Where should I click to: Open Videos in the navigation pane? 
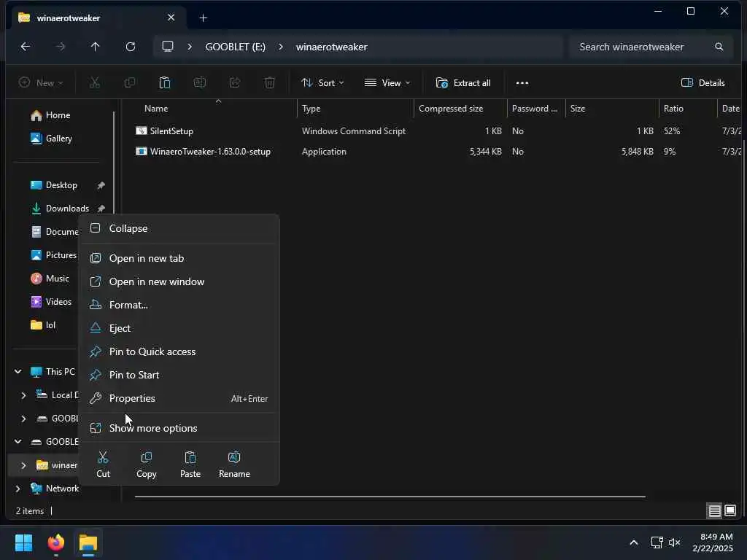click(x=58, y=302)
